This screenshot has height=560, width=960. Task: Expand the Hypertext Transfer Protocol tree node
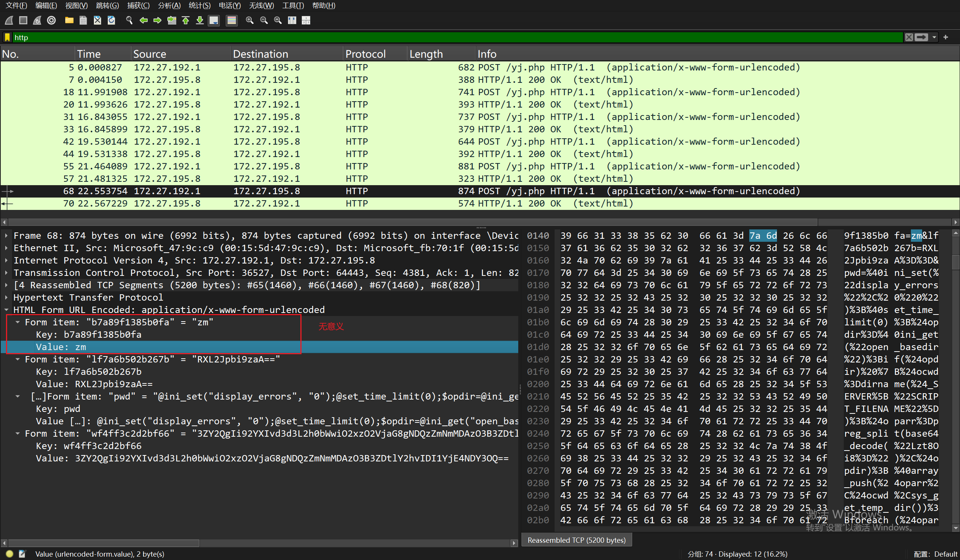coord(6,297)
